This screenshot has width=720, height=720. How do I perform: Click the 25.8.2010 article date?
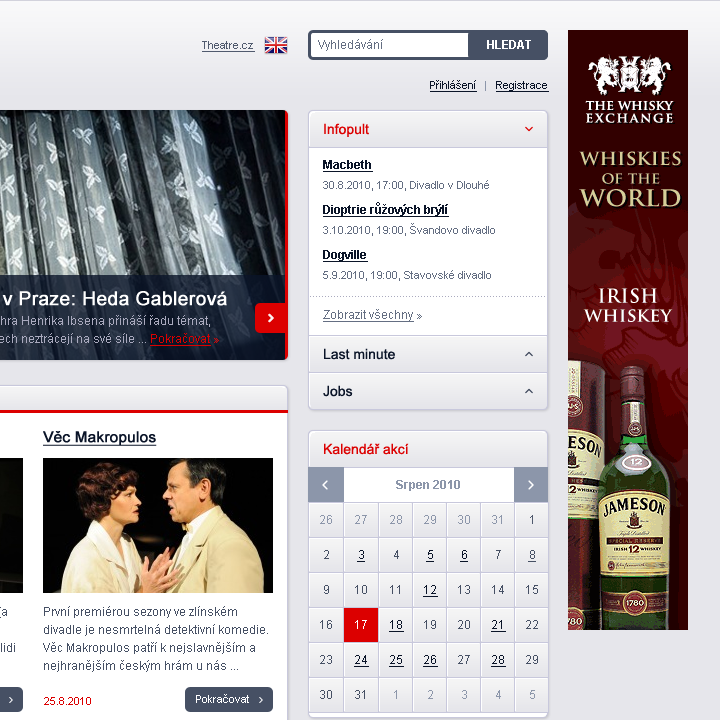[68, 701]
